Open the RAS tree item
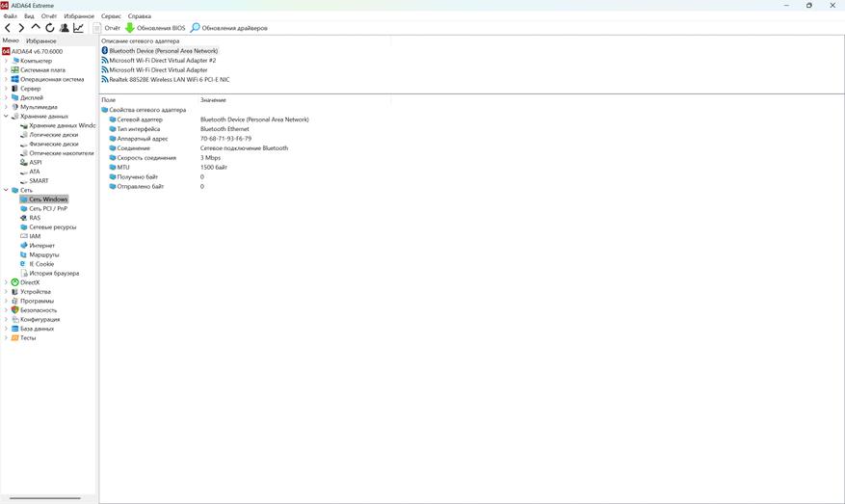 [30, 218]
